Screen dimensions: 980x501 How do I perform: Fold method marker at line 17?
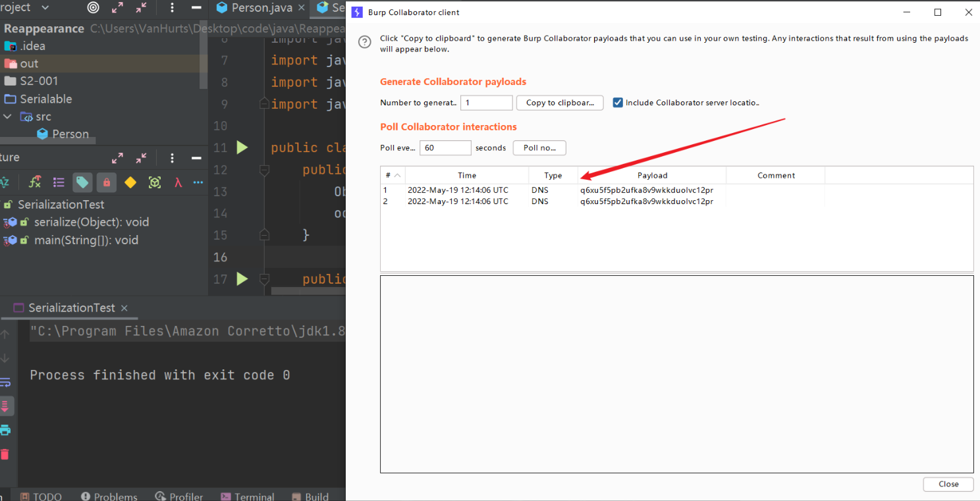coord(264,279)
